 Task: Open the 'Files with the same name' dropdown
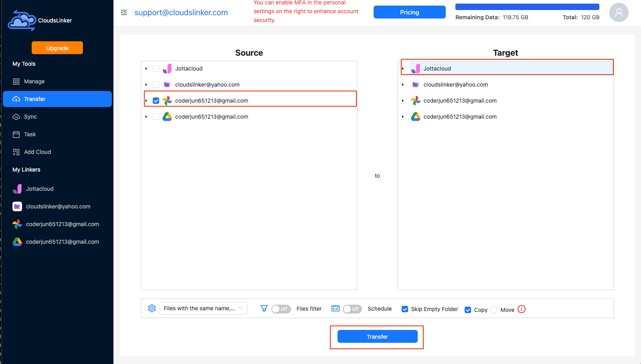[203, 308]
